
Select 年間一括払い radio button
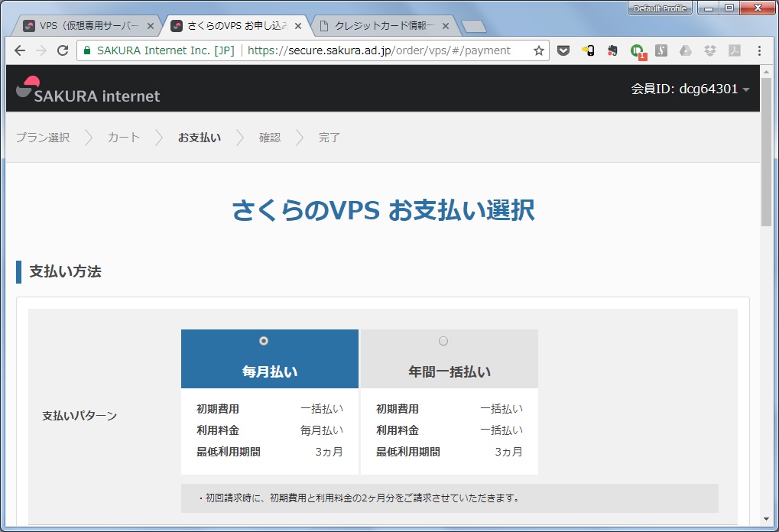[443, 341]
